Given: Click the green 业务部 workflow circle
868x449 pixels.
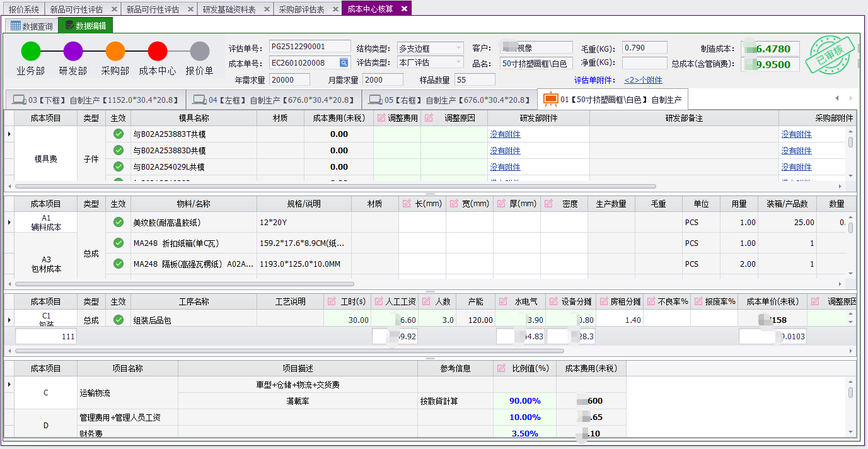Looking at the screenshot, I should click(31, 51).
